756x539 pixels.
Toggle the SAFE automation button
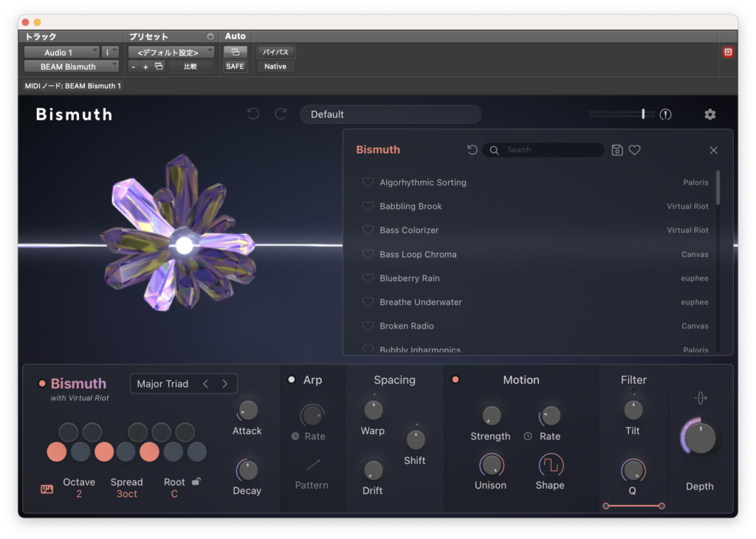coord(236,66)
